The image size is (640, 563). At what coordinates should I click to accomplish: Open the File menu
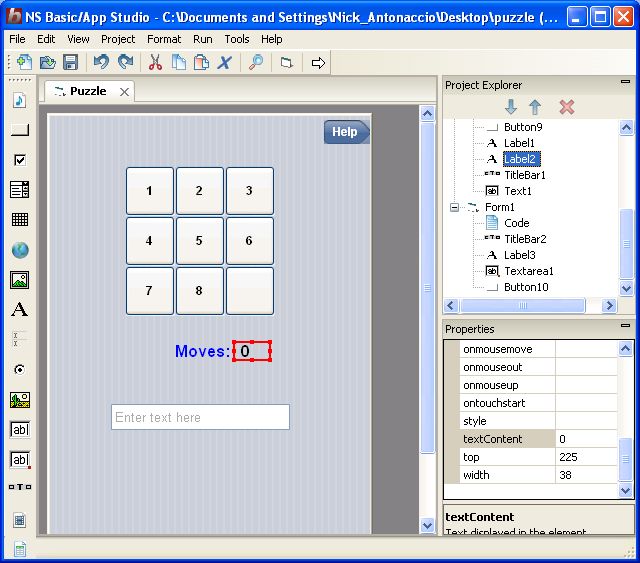tap(17, 39)
